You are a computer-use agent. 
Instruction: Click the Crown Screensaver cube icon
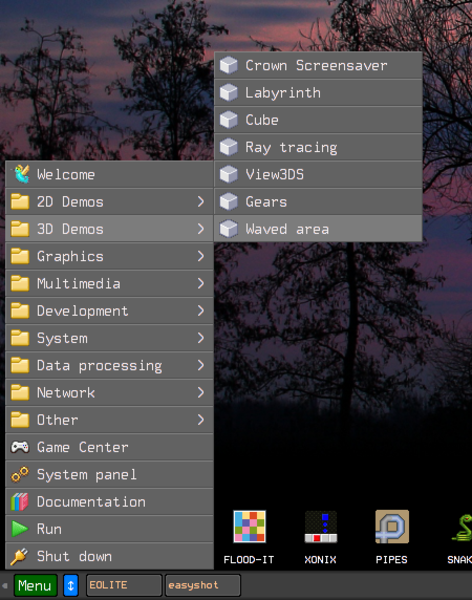229,65
